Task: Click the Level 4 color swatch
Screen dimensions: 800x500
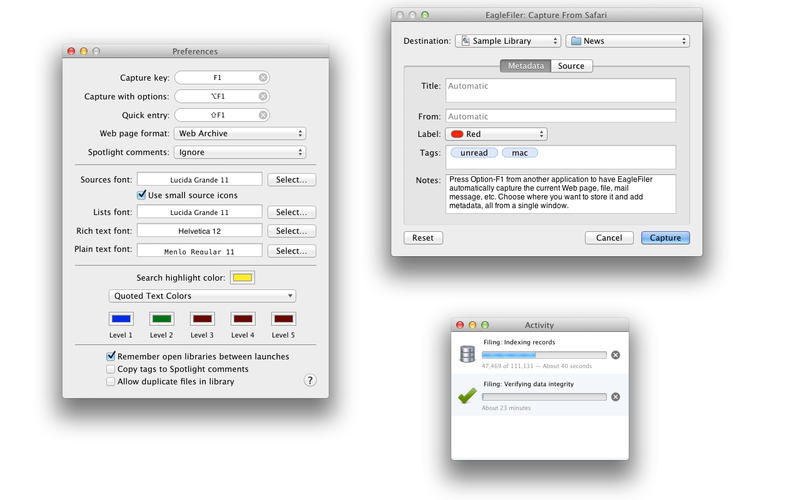Action: 243,319
